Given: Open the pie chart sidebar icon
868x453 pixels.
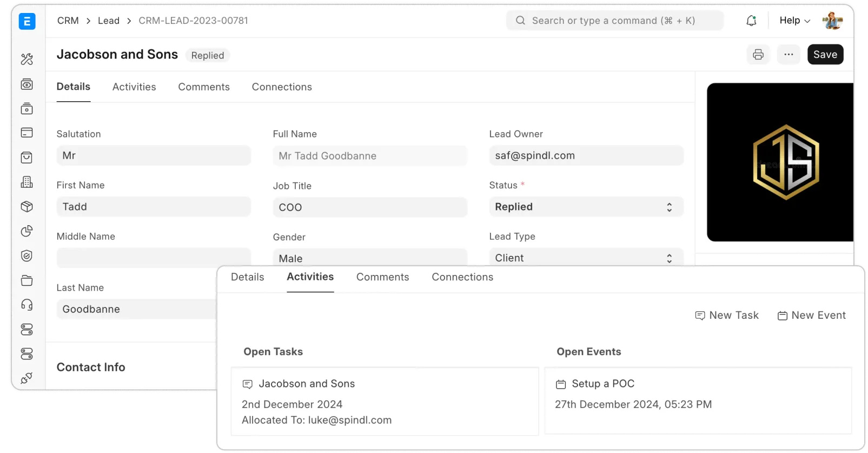Looking at the screenshot, I should tap(26, 231).
